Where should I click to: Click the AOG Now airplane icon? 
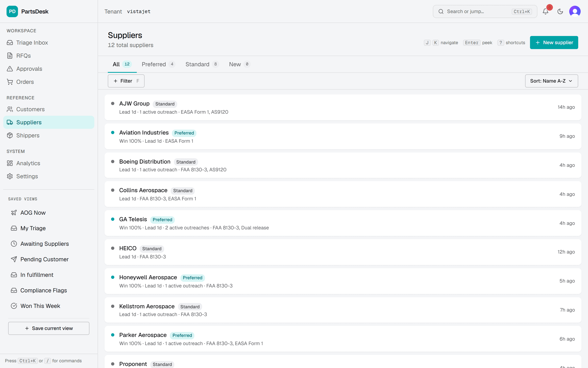pos(14,213)
